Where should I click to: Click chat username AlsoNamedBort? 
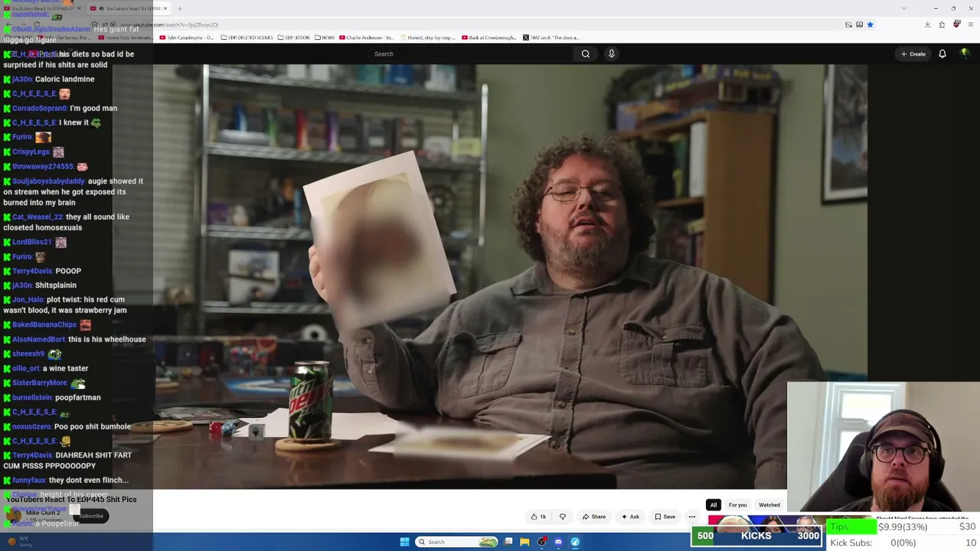point(38,339)
